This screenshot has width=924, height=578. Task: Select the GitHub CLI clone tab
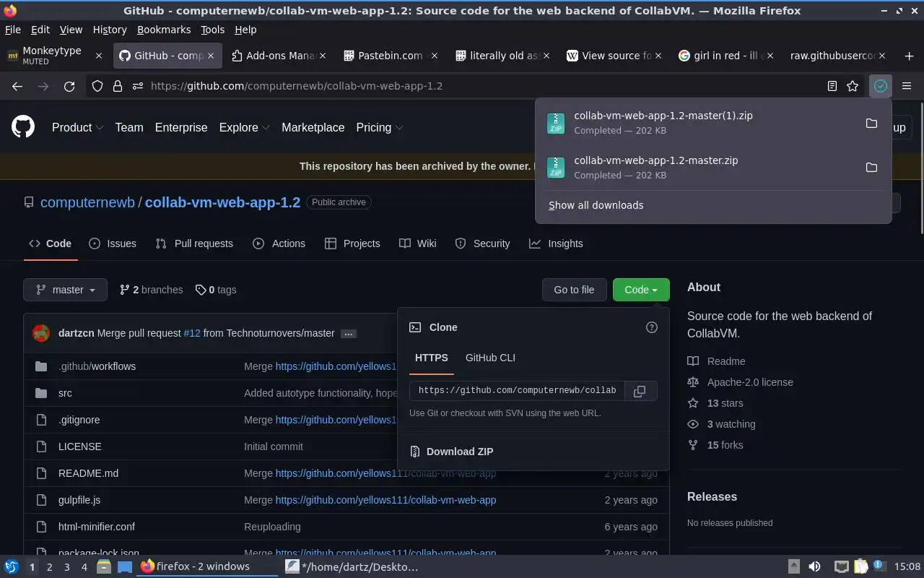click(490, 358)
